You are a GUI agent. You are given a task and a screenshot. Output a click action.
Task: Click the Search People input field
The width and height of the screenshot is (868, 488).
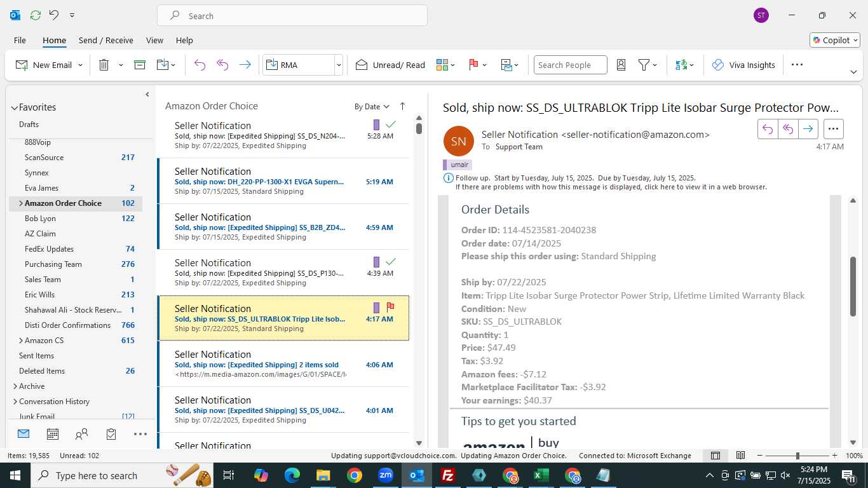coord(570,65)
